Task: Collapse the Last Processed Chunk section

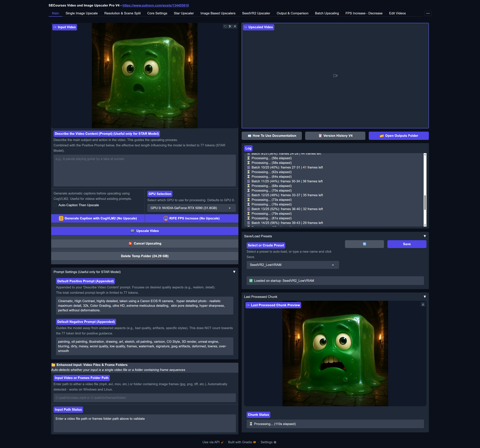Action: coord(424,297)
